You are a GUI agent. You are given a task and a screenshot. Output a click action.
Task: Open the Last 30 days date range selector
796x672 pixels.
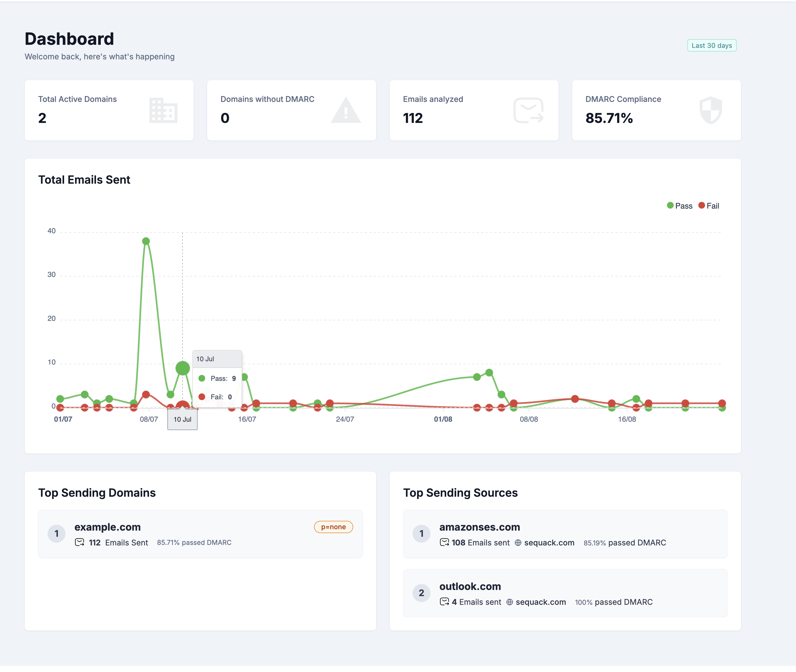click(x=711, y=45)
